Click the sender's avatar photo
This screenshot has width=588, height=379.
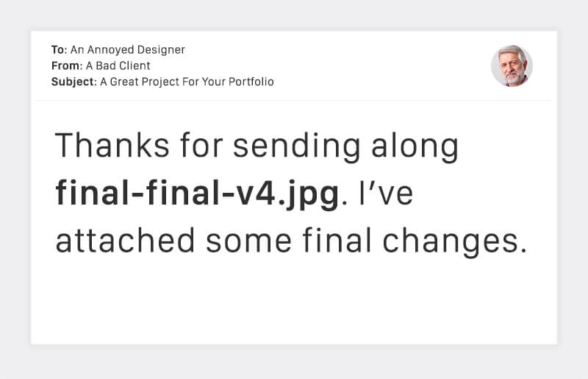click(512, 66)
